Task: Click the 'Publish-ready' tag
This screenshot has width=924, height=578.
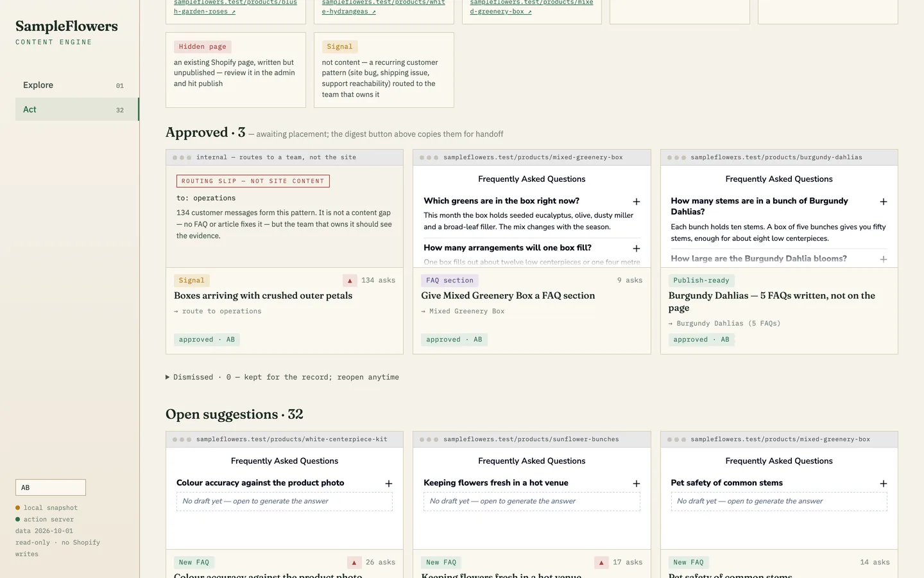Action: [701, 281]
